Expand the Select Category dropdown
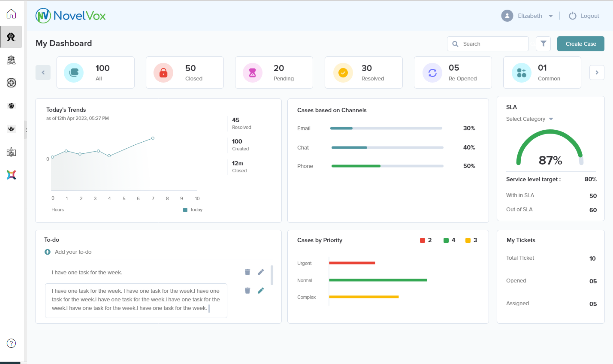The image size is (613, 364). 551,119
